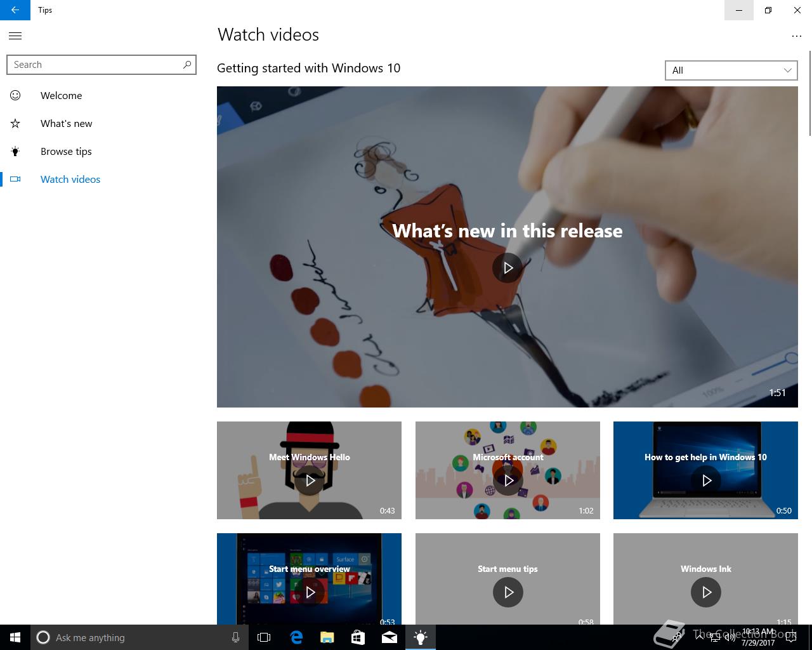Click the Microsoft account title text
The height and width of the screenshot is (650, 812).
(508, 457)
